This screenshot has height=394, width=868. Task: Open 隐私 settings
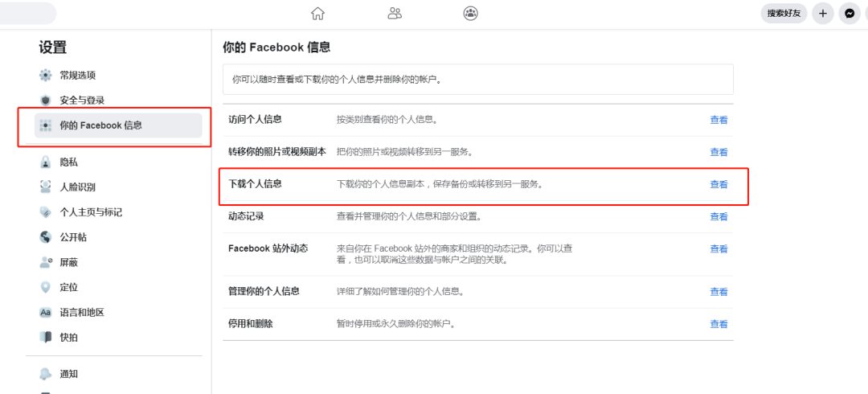68,162
